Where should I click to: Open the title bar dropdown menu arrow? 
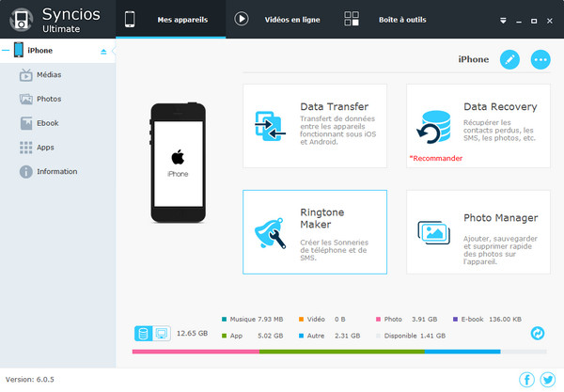click(503, 19)
